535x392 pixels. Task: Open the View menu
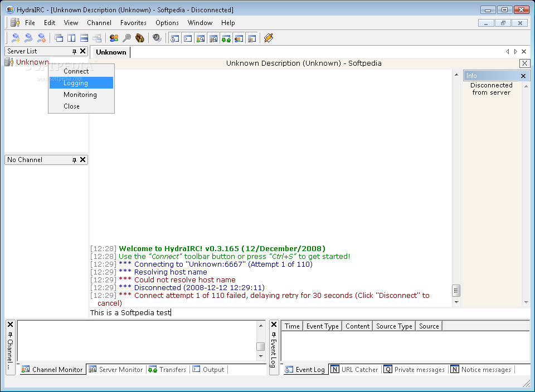71,23
